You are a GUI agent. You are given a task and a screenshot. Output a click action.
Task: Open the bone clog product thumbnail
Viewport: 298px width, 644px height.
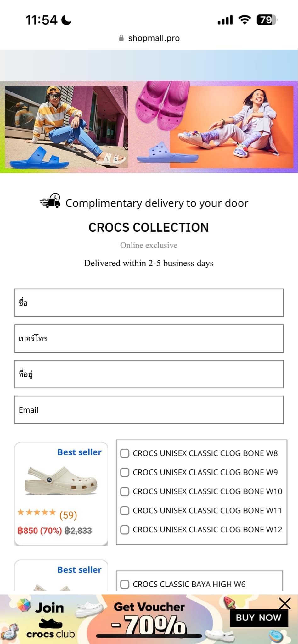click(61, 480)
